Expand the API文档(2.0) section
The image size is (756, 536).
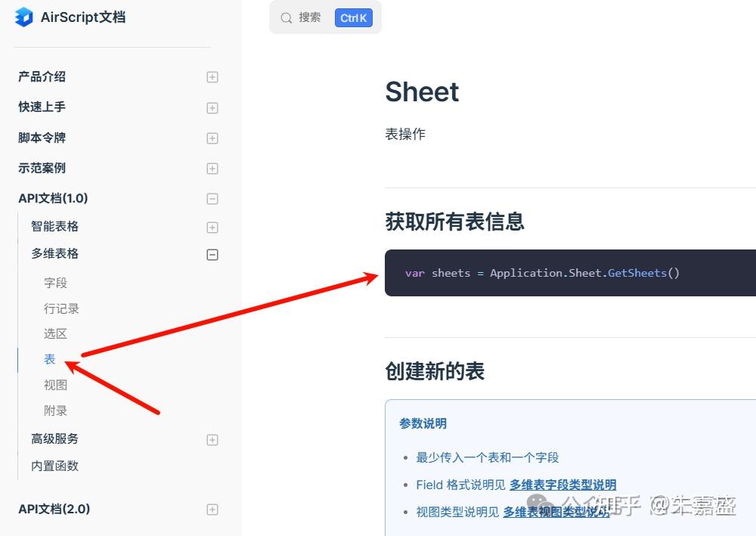pos(212,510)
